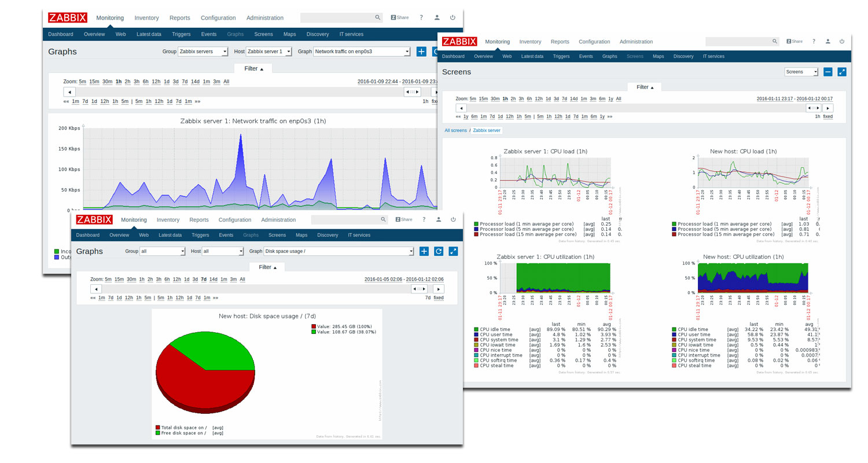Click the refresh icon in the Disk space Graphs window
Screen dimensions: 868x463
[x=439, y=251]
